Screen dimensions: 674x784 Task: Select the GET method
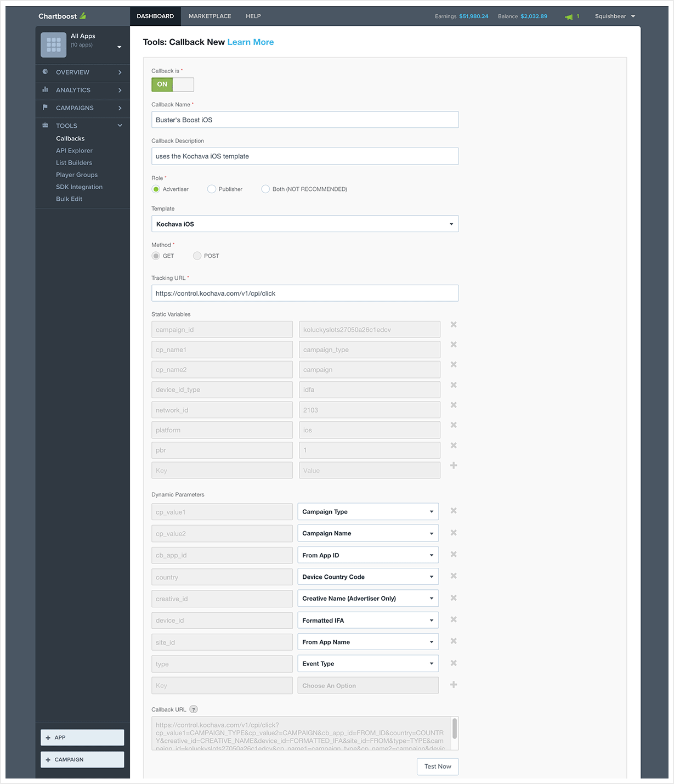pyautogui.click(x=156, y=256)
